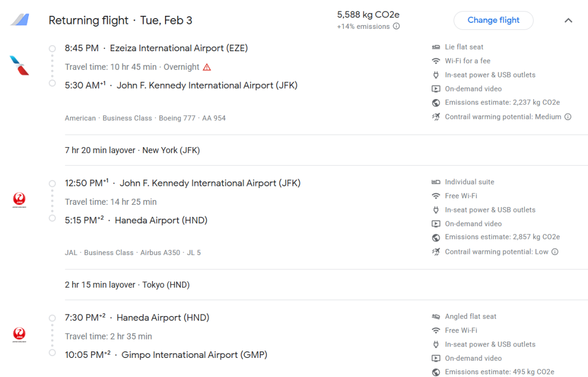Click Contrail warming potential: Low text

coord(497,252)
